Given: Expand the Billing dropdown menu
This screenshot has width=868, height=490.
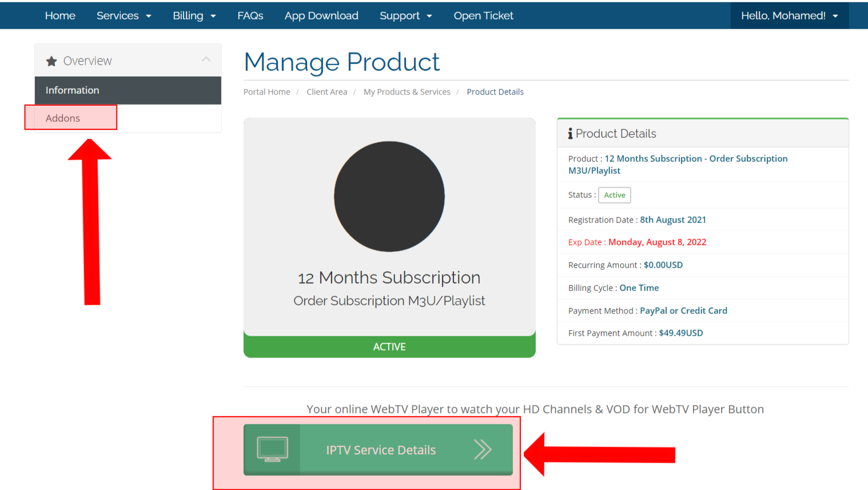Looking at the screenshot, I should (194, 15).
